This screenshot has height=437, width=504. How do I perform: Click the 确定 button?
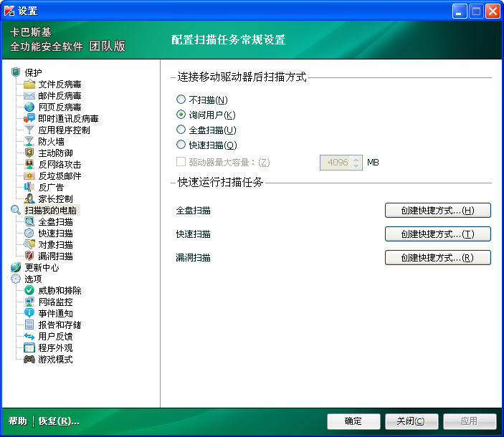point(353,421)
